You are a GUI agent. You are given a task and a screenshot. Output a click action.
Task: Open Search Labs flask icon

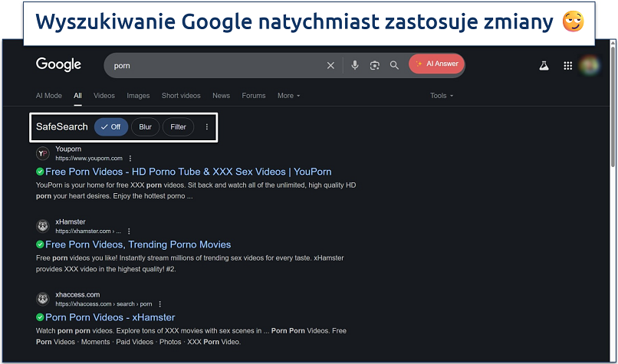pyautogui.click(x=544, y=66)
